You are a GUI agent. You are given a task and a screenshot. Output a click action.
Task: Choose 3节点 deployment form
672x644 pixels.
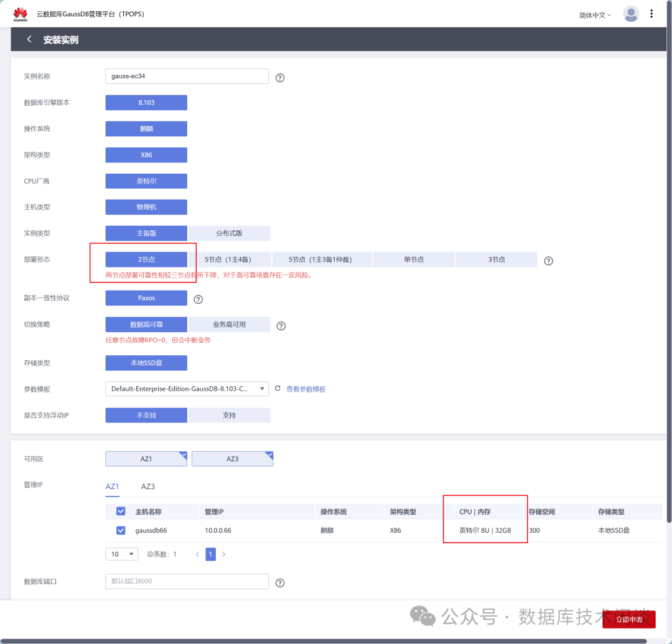[497, 259]
